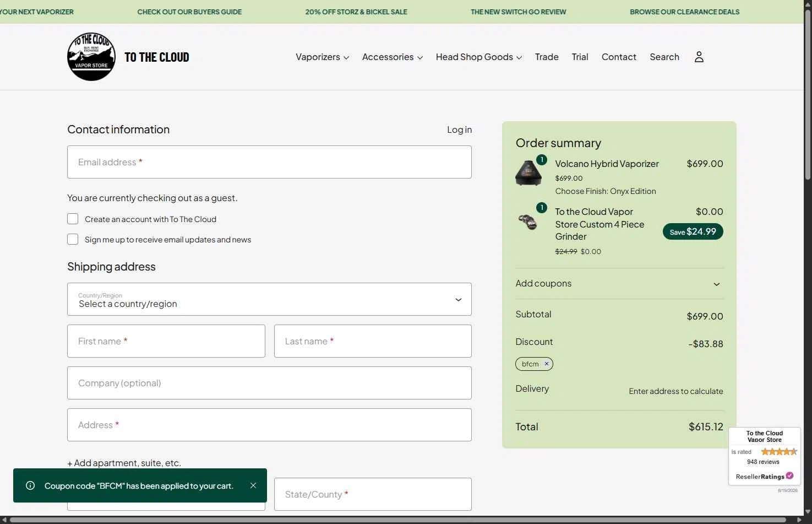This screenshot has height=524, width=812.
Task: Click 'Enter address to calculate' delivery text
Action: [676, 391]
